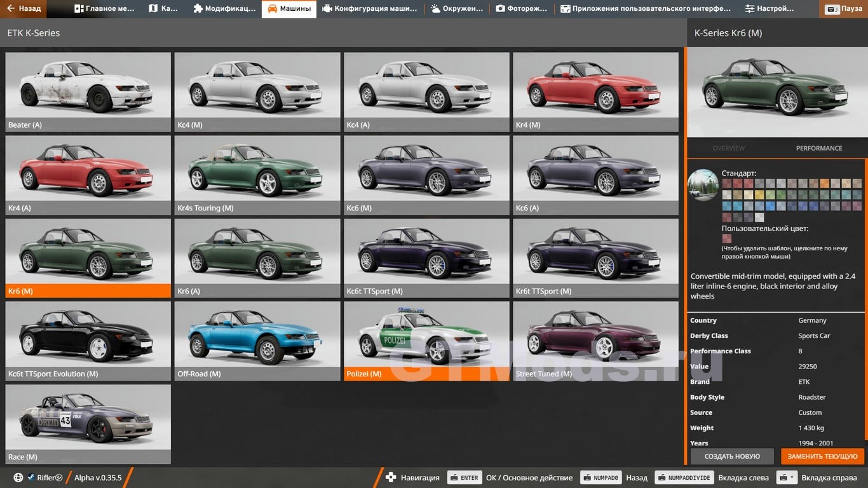Open the Модификации puzzle-piece tab

(198, 9)
